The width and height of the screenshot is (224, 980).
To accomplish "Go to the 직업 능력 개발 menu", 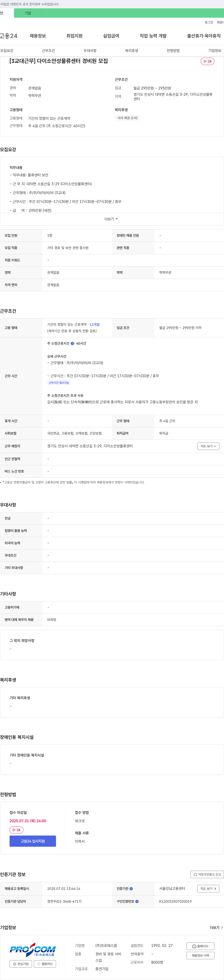I will point(153,36).
